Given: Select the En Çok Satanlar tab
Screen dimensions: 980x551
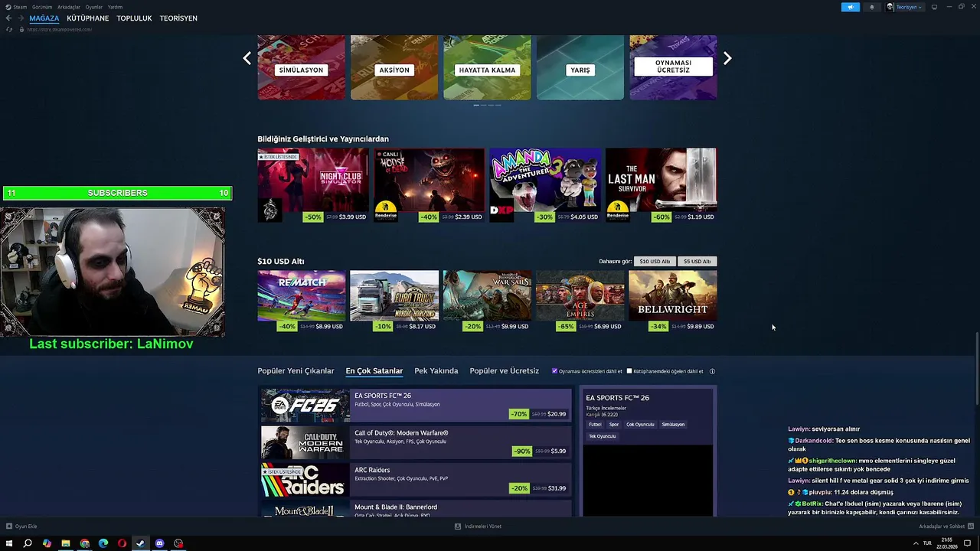Looking at the screenshot, I should [374, 371].
